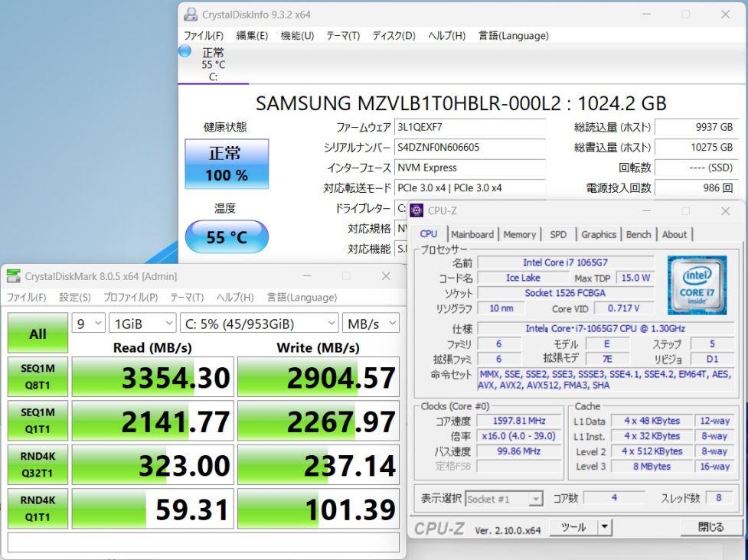Open the Socket #1 selection dropdown in CPU-Z

point(504,499)
